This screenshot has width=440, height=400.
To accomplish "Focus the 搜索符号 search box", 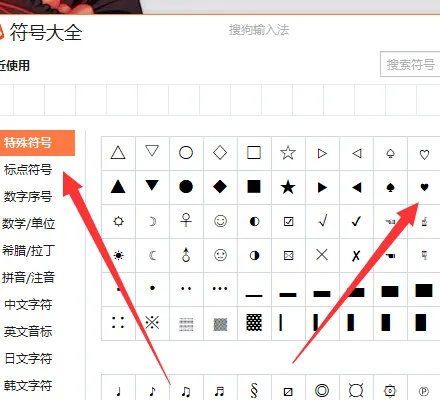I will 410,64.
